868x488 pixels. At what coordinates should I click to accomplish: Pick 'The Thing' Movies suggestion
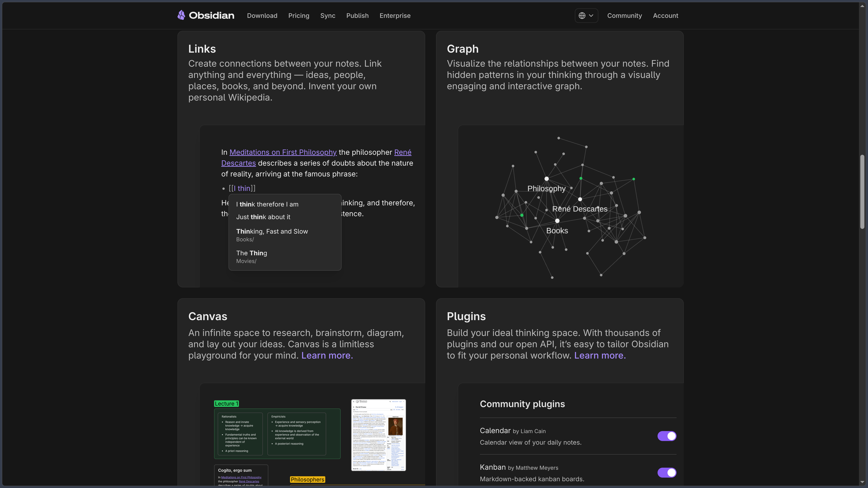click(x=285, y=257)
